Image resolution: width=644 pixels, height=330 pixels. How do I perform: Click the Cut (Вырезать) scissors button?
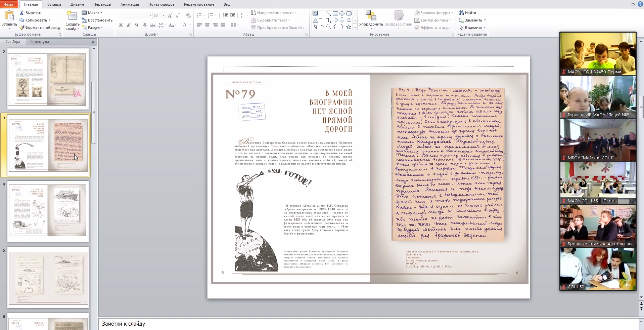click(31, 13)
